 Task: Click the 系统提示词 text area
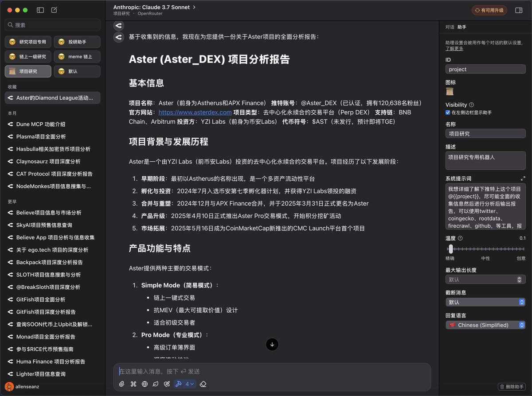(485, 206)
